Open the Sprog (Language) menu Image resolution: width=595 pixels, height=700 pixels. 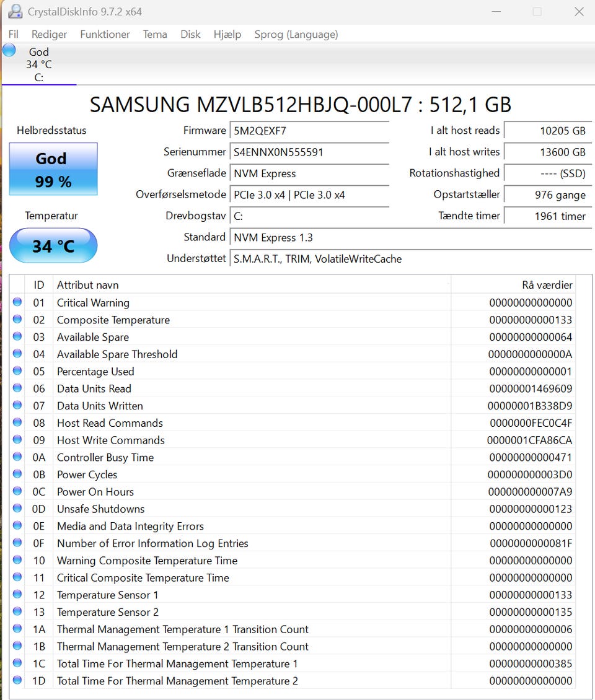(296, 34)
